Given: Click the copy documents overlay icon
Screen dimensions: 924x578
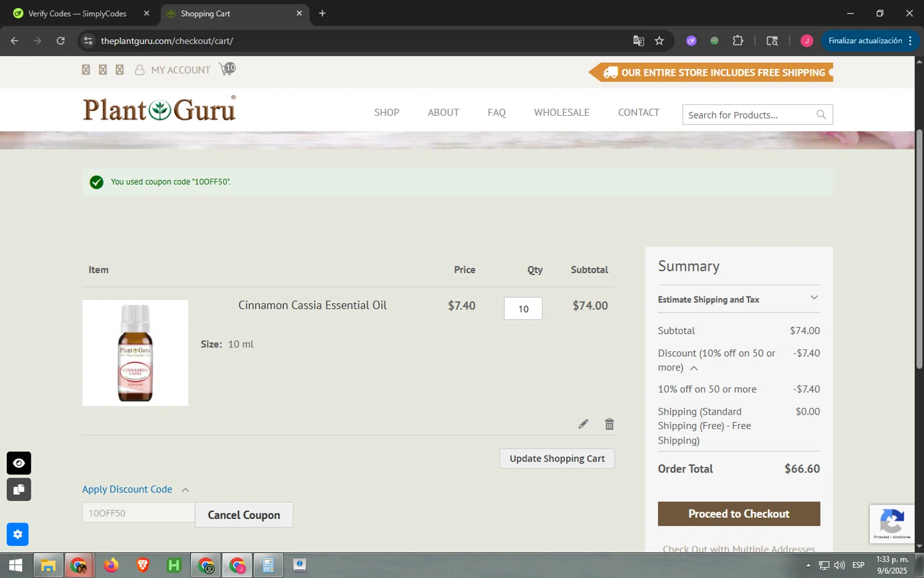Looking at the screenshot, I should tap(19, 489).
